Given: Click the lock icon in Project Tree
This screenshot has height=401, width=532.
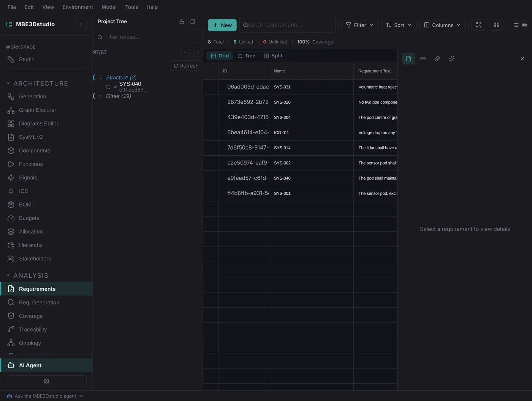Looking at the screenshot, I should tap(182, 22).
